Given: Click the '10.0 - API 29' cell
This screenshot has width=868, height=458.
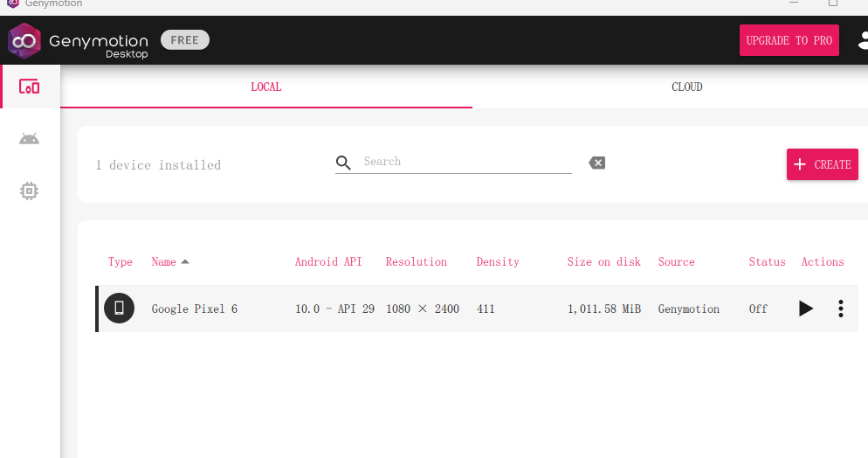Looking at the screenshot, I should [x=335, y=309].
